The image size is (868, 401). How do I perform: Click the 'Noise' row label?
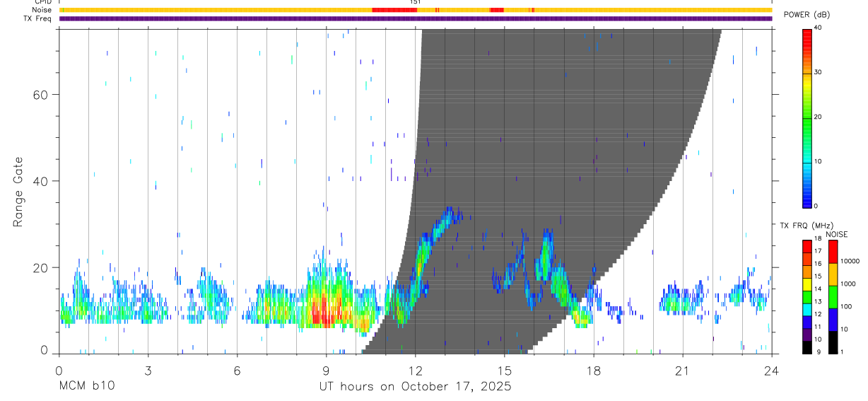(42, 10)
